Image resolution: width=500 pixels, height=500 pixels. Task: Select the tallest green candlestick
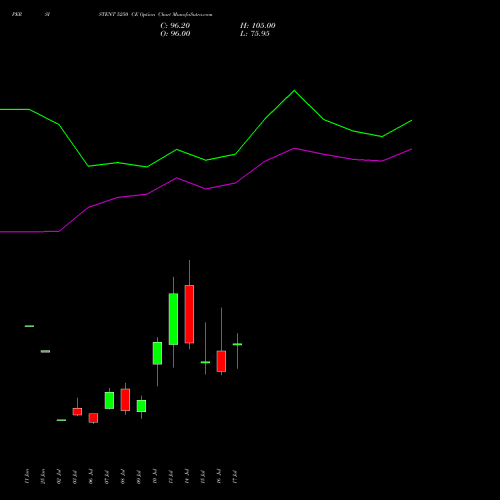pos(173,319)
